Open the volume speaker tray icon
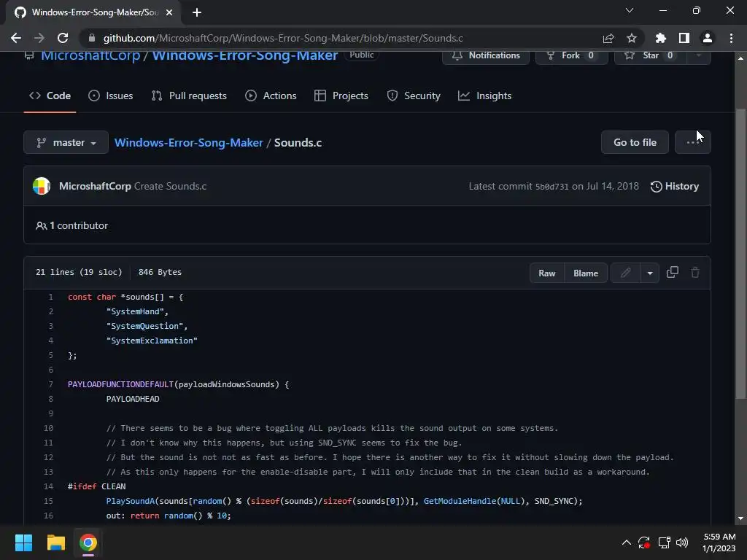The image size is (747, 560). pos(682,542)
